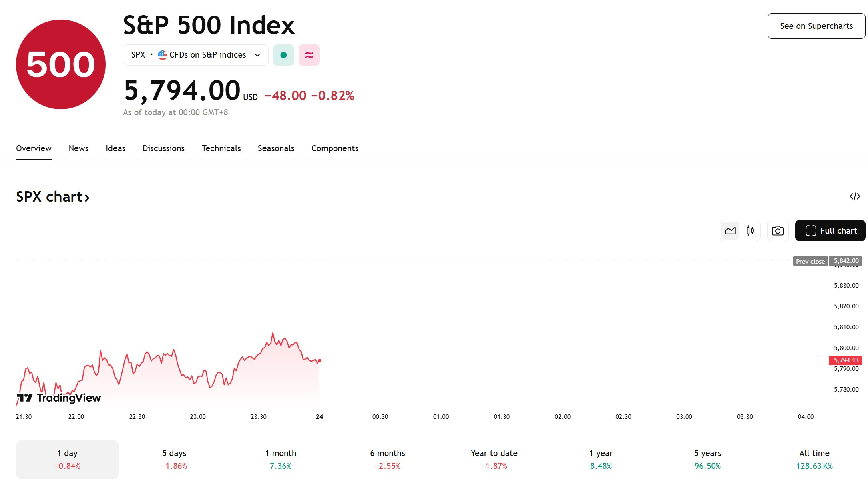Select the 1 day range option
The height and width of the screenshot is (484, 868).
point(67,459)
